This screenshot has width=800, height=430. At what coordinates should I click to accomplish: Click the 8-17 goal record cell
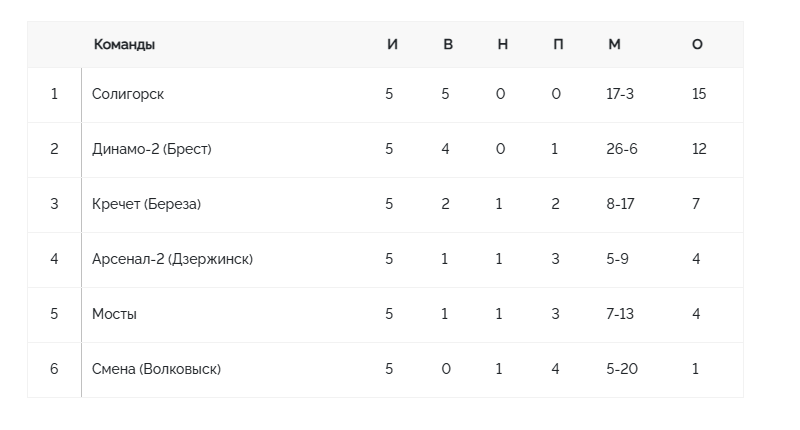tap(620, 204)
